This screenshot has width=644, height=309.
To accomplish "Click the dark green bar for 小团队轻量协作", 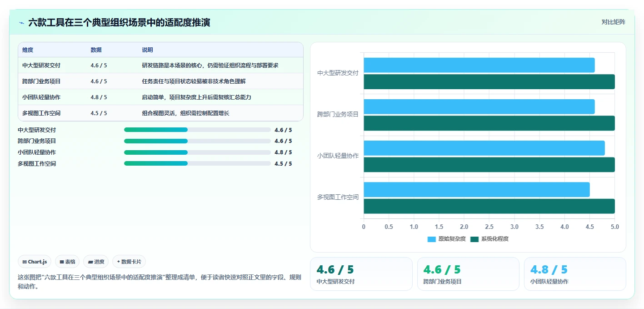I will pyautogui.click(x=489, y=165).
